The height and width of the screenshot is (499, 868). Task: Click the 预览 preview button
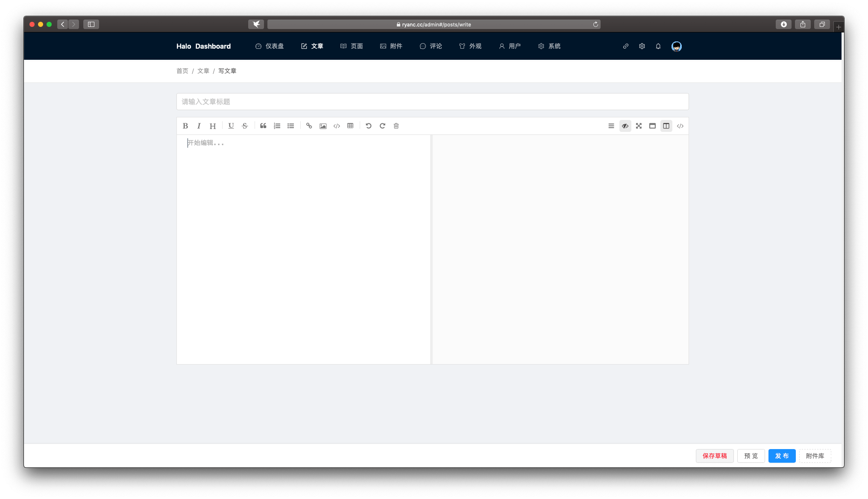(x=751, y=456)
